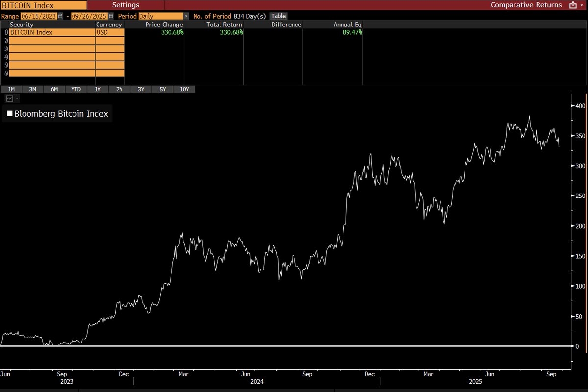Open the Settings menu

(125, 5)
